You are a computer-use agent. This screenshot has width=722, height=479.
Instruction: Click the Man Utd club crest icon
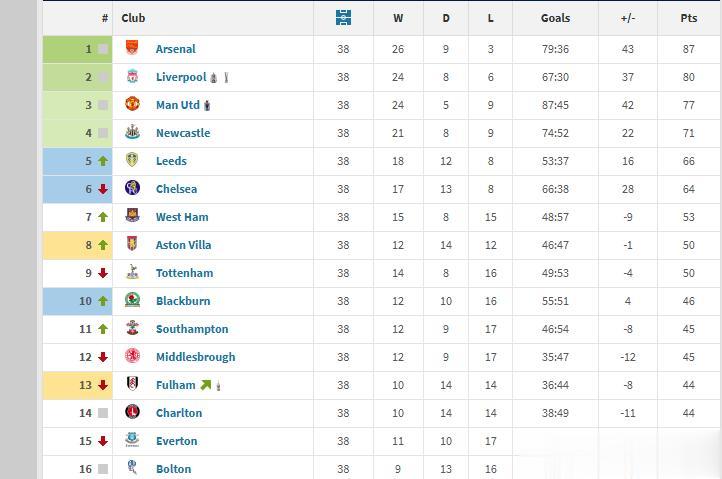click(x=132, y=104)
